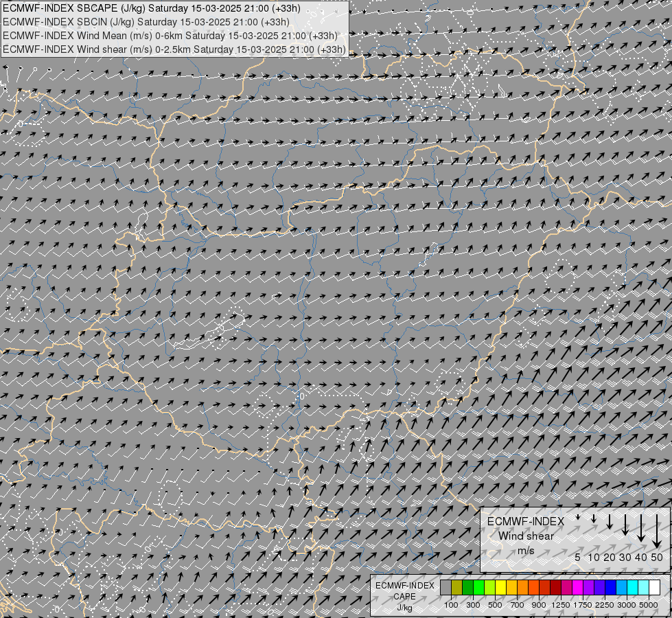Click the 5 value under wind shear arrows
The width and height of the screenshot is (672, 618).
577,557
